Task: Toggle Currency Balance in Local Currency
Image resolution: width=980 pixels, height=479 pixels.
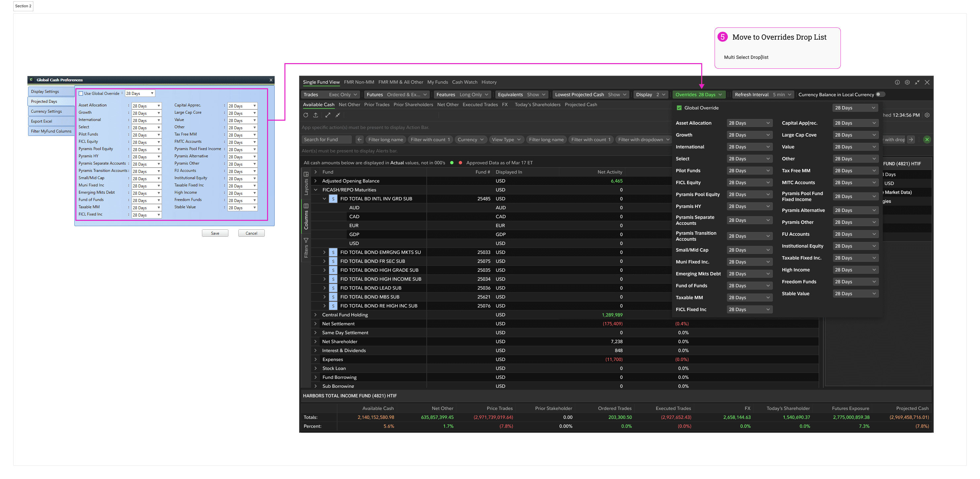Action: (880, 95)
